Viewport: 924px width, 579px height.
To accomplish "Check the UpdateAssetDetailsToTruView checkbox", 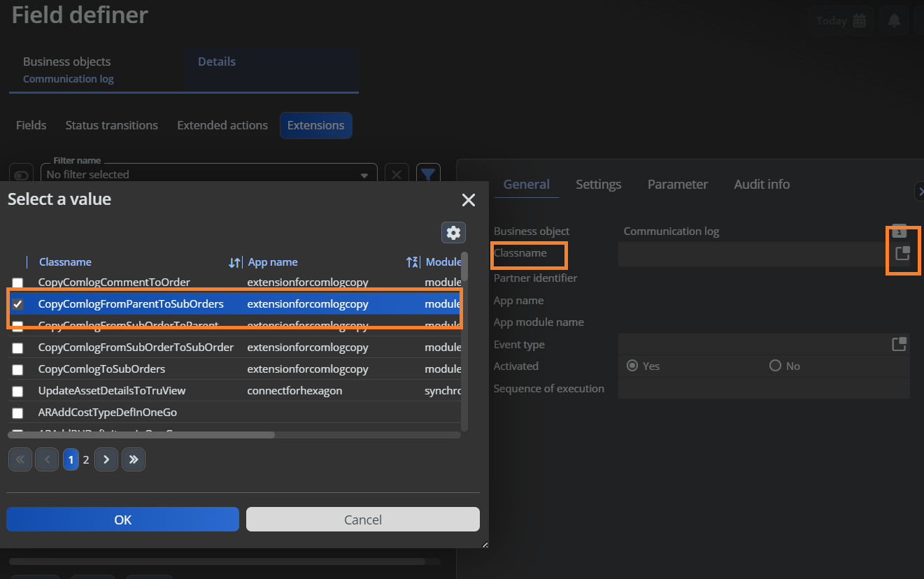I will pos(17,392).
